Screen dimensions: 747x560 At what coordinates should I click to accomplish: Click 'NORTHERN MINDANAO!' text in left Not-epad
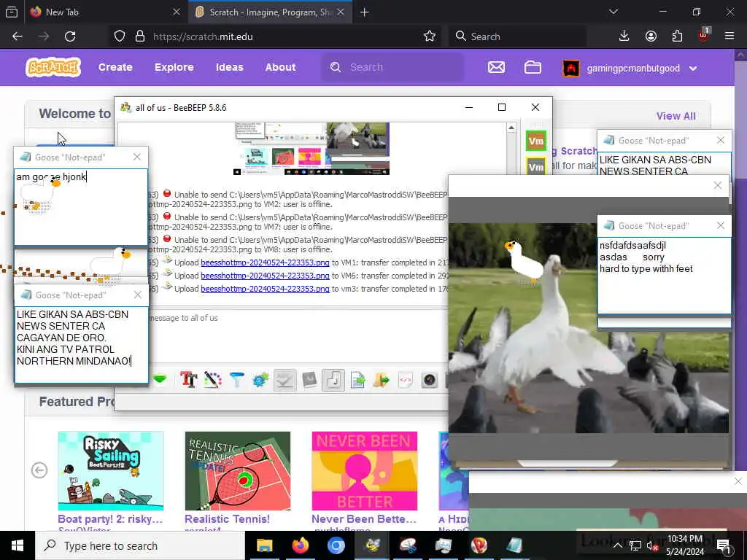tap(74, 361)
